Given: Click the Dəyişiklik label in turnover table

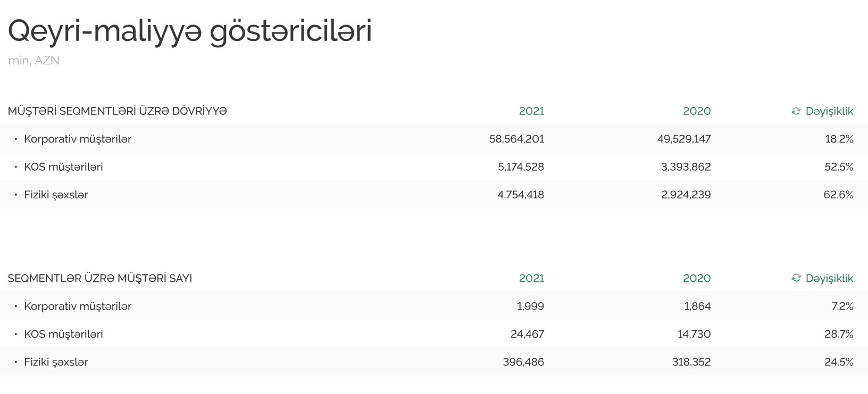Looking at the screenshot, I should click(829, 111).
